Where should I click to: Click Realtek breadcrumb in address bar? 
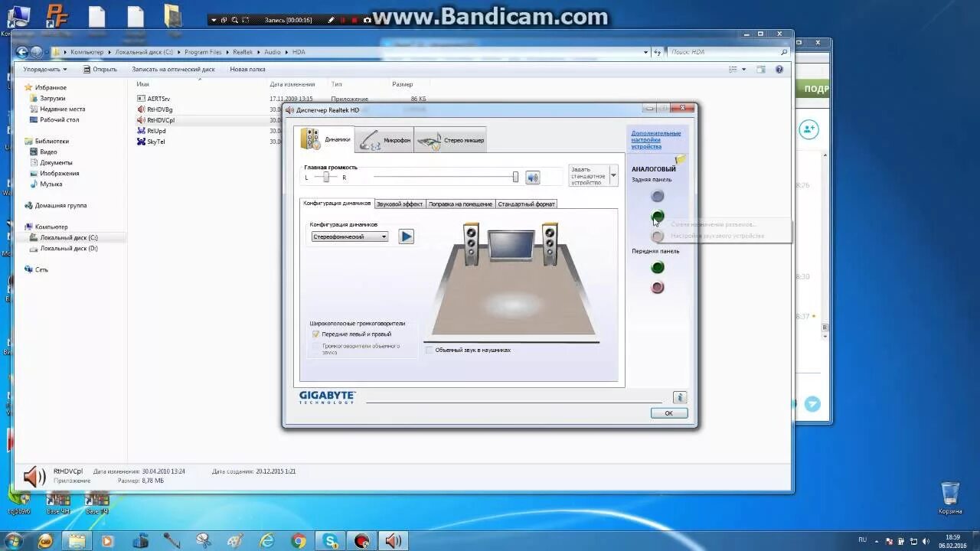point(243,52)
